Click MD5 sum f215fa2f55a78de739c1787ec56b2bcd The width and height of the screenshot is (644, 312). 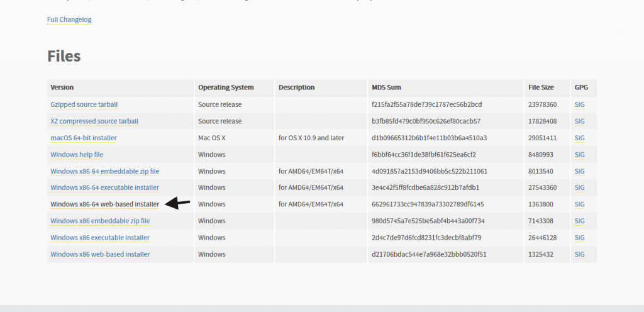[427, 104]
